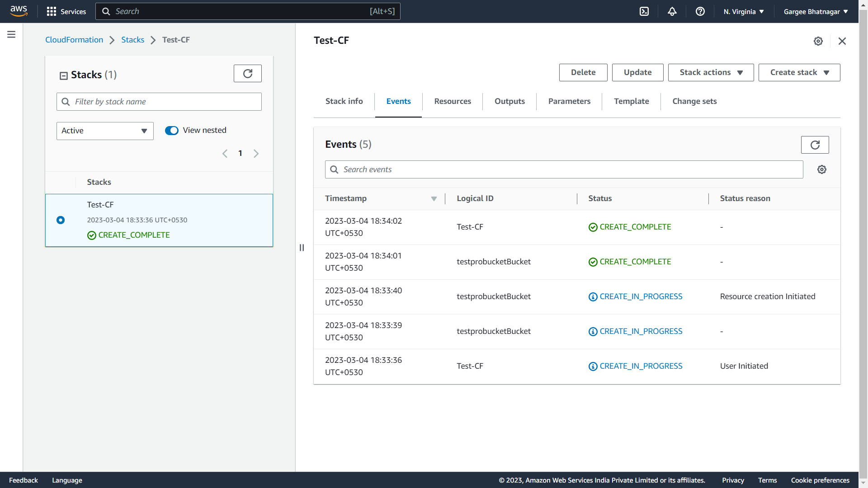The image size is (868, 488).
Task: Toggle the View nested switch
Action: click(172, 131)
